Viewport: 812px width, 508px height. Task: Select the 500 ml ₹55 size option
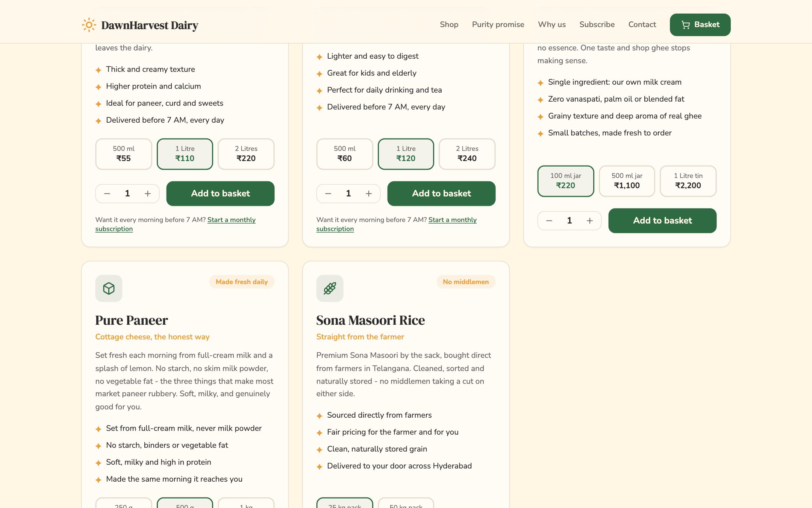(124, 154)
